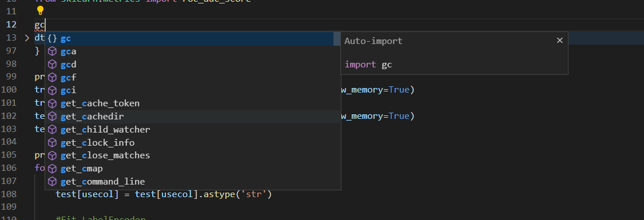Click line number 12 in gutter
Image resolution: width=644 pixels, height=220 pixels.
(x=11, y=25)
